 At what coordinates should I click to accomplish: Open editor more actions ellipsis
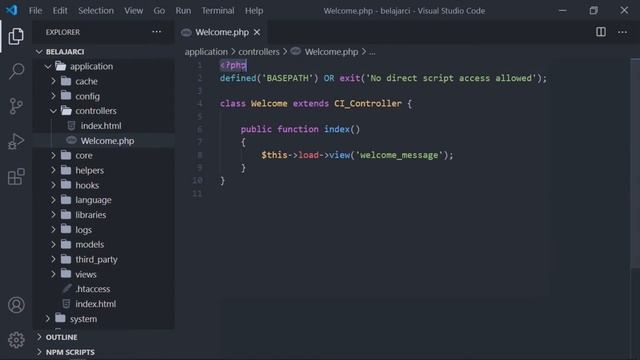[622, 32]
